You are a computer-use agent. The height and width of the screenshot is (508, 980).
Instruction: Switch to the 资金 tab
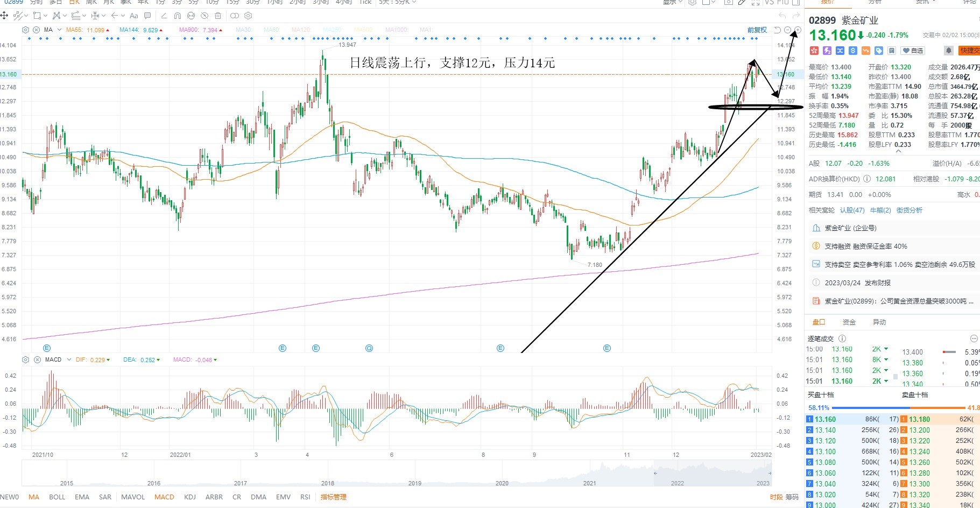(x=849, y=322)
